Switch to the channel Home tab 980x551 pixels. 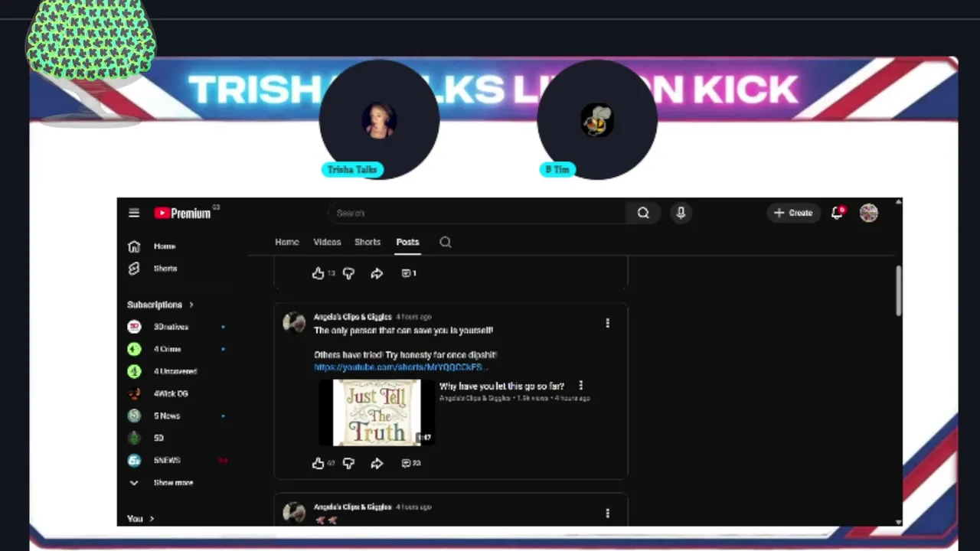point(287,242)
